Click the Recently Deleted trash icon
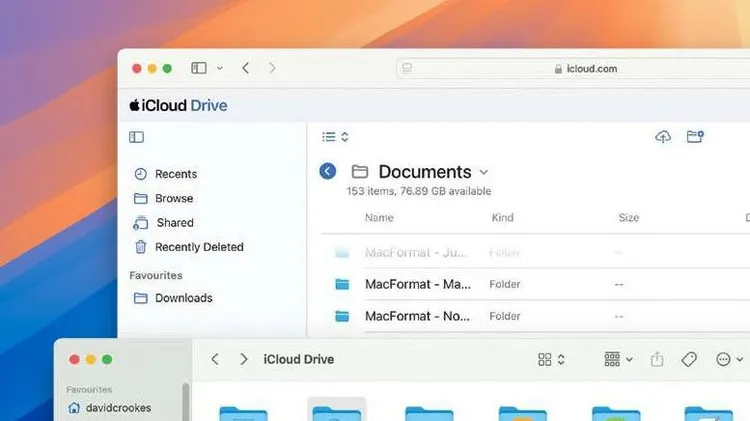This screenshot has height=421, width=750. [x=141, y=247]
